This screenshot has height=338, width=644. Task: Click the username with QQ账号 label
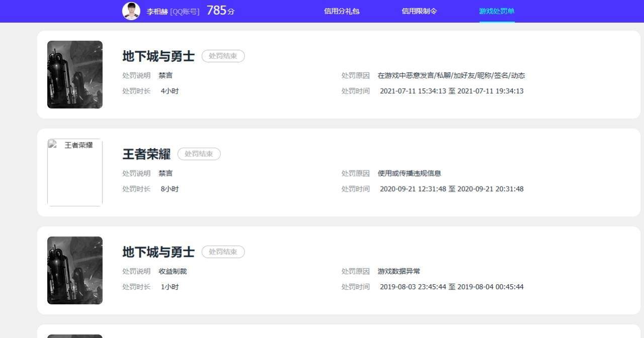[173, 12]
